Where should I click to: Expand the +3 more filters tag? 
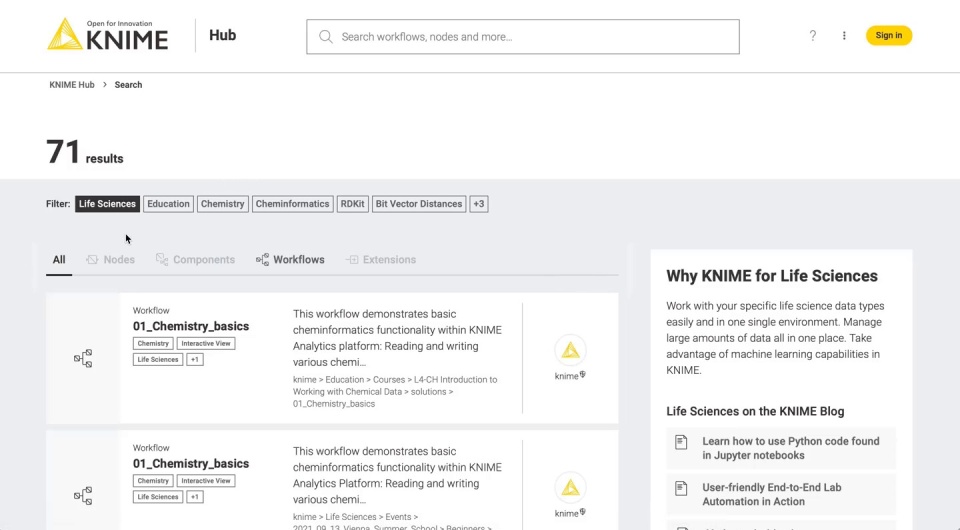coord(479,204)
